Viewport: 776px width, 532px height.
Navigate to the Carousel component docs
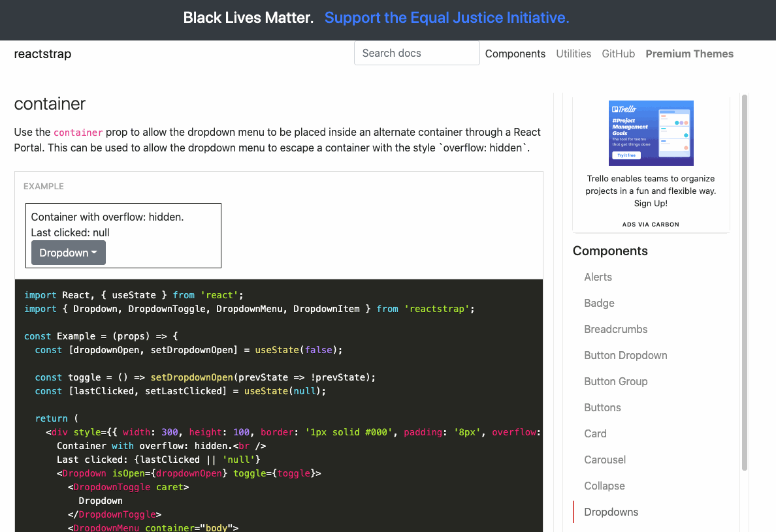[x=605, y=460]
